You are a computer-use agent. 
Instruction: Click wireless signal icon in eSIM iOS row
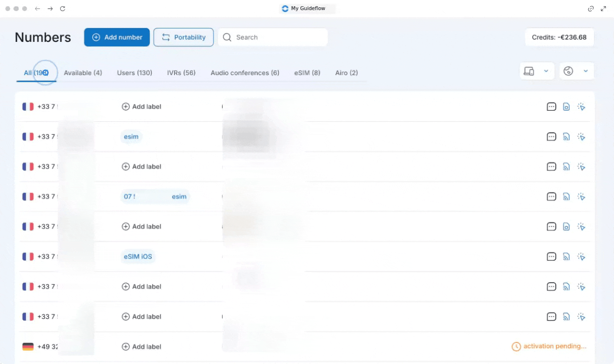click(x=566, y=257)
